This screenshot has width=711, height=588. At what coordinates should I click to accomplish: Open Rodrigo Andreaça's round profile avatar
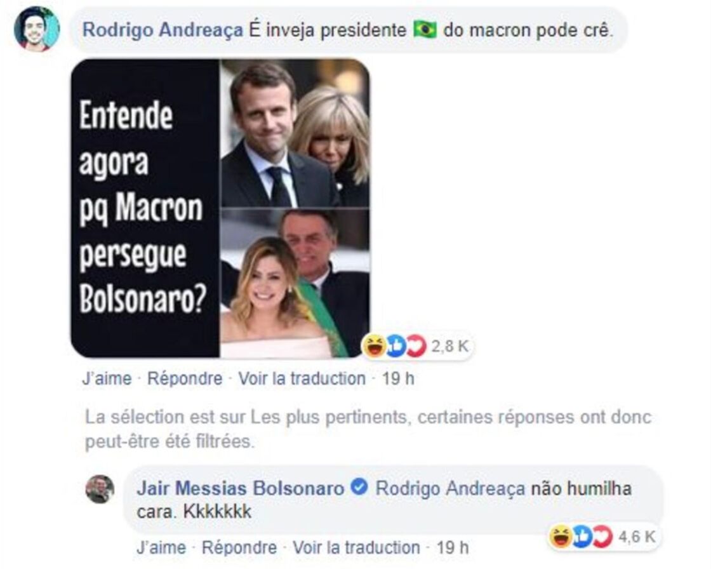point(37,29)
